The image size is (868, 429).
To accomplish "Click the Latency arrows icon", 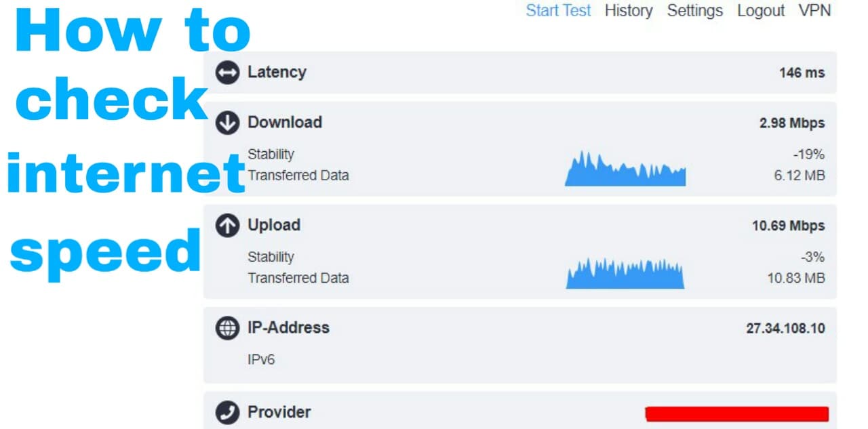I will pyautogui.click(x=226, y=73).
